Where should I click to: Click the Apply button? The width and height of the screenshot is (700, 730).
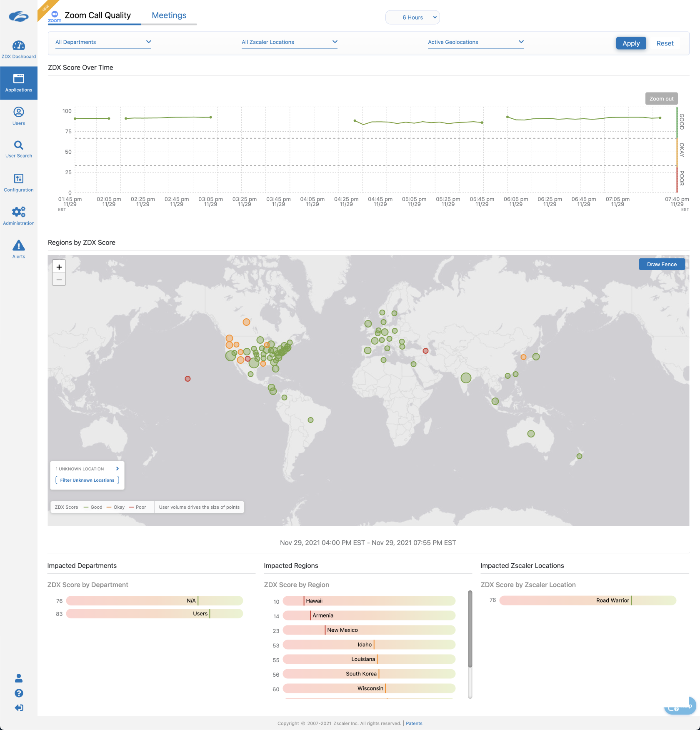point(631,43)
